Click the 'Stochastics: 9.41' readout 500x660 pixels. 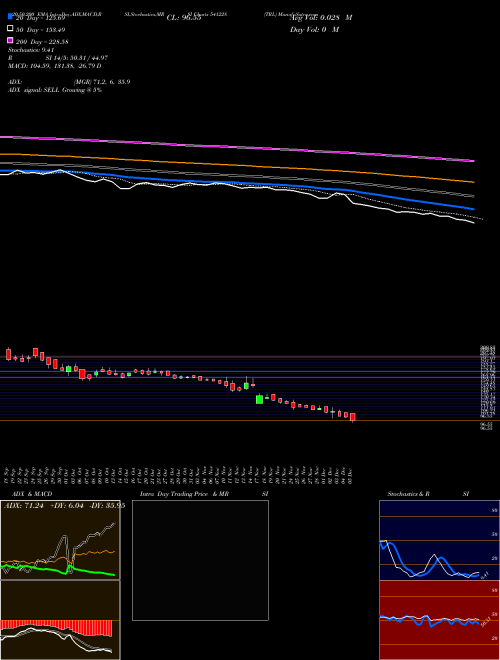[x=32, y=50]
